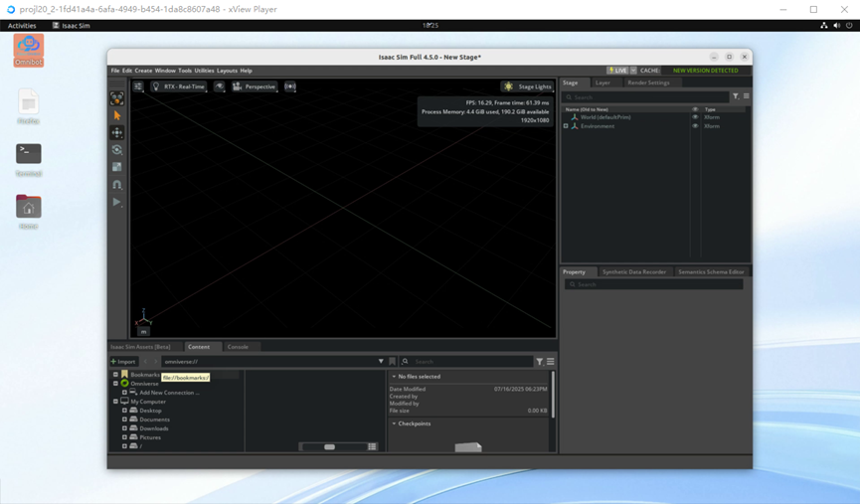Viewport: 860px width, 504px height.
Task: Click the Import button in Content browser
Action: coord(123,362)
